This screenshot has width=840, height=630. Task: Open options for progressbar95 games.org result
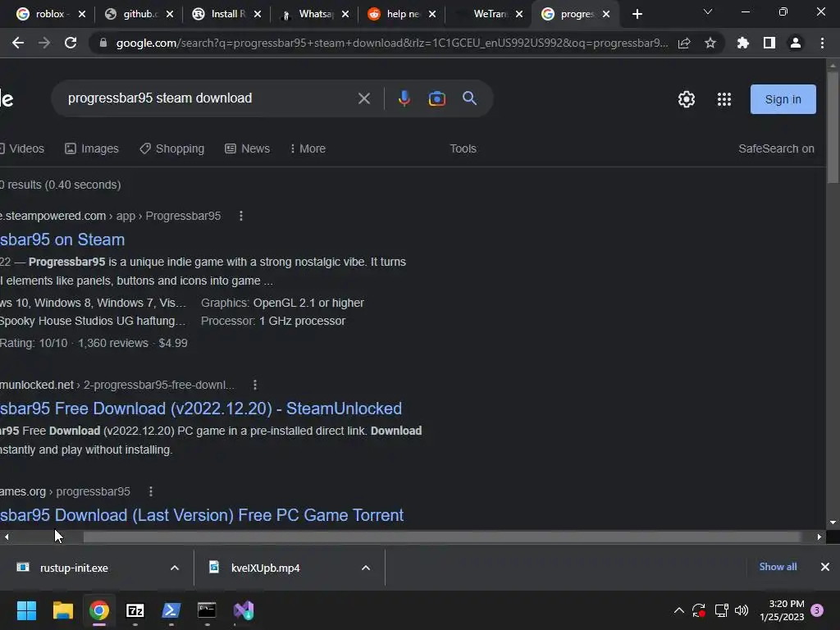click(151, 491)
